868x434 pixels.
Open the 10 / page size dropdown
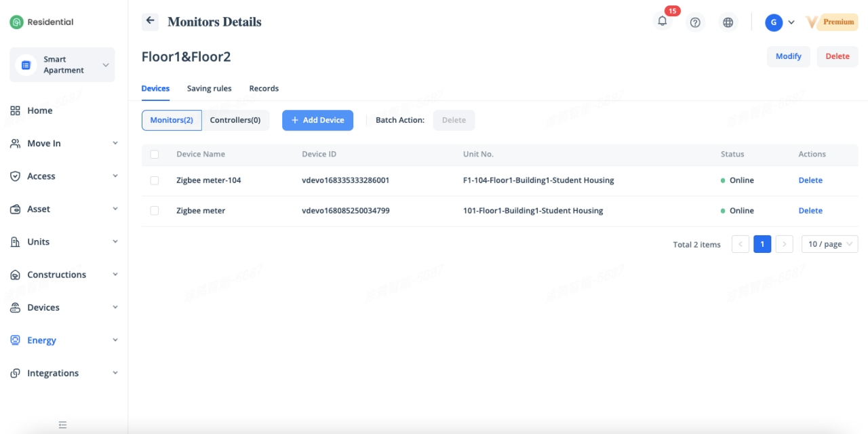click(829, 244)
